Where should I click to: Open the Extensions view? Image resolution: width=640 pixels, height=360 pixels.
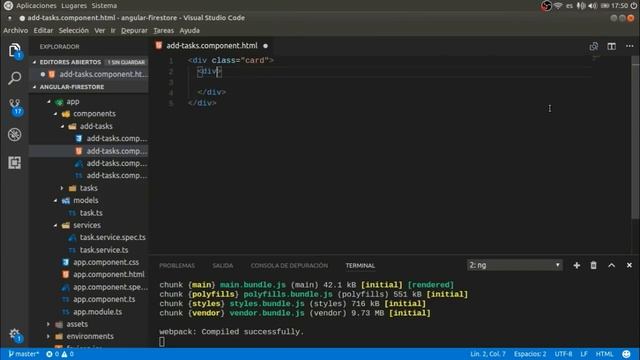pos(15,162)
